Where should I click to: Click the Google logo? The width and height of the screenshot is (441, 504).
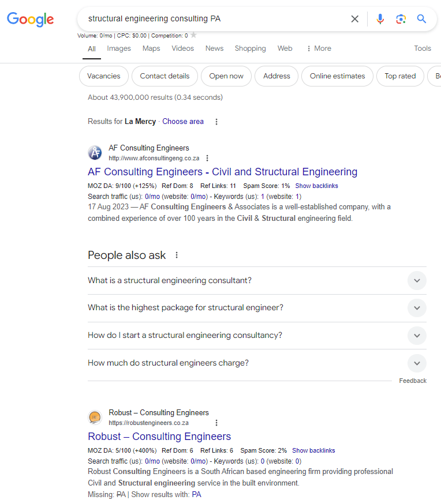(30, 19)
